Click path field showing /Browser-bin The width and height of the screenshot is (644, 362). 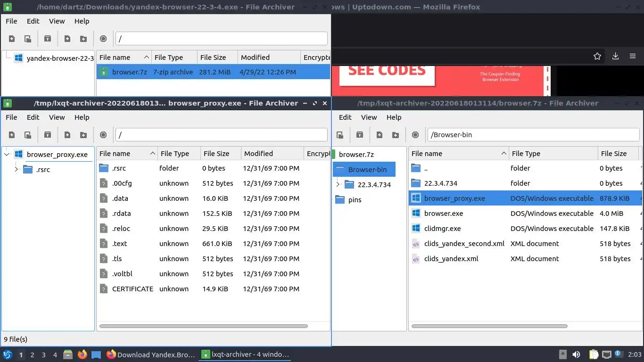tap(533, 135)
